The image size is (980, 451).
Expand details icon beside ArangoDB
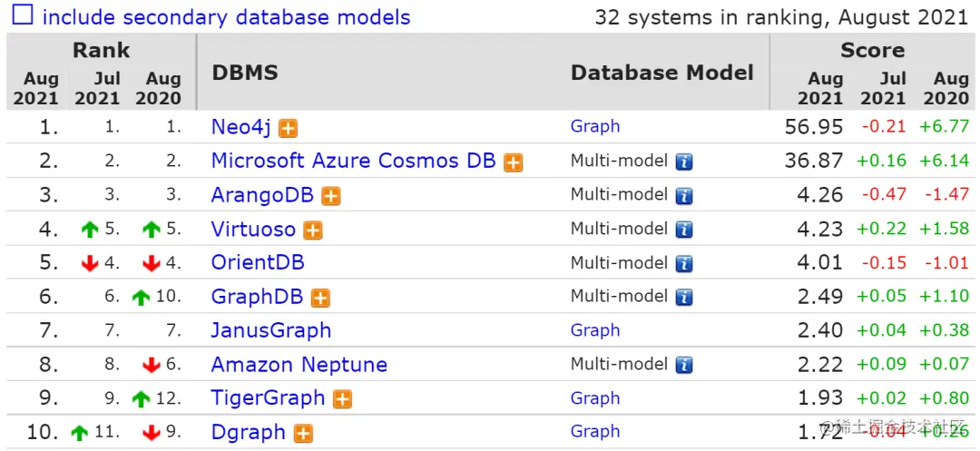click(x=331, y=196)
